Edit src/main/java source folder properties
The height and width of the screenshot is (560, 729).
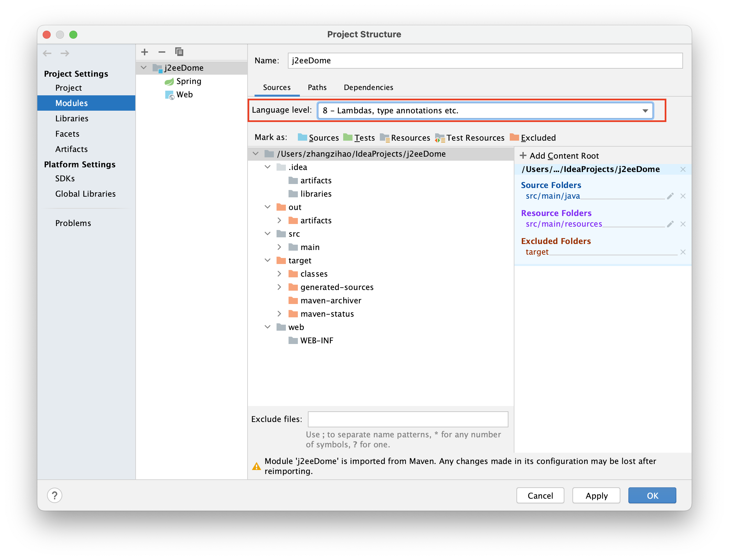click(x=670, y=196)
